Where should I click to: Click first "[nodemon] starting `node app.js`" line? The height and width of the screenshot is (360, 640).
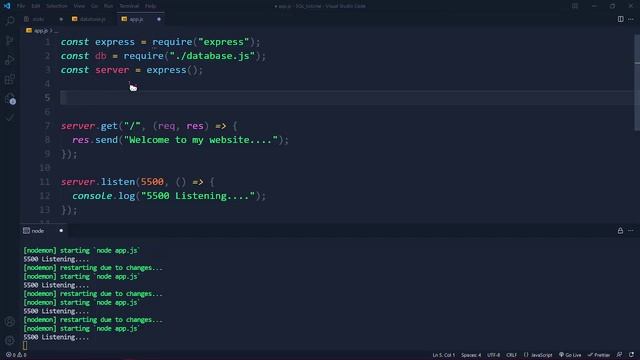pyautogui.click(x=82, y=251)
